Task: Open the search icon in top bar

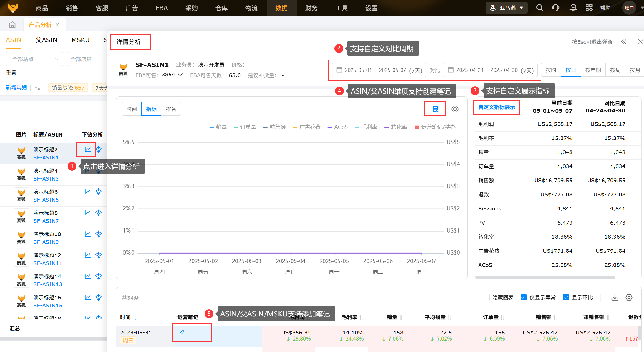Action: point(540,8)
